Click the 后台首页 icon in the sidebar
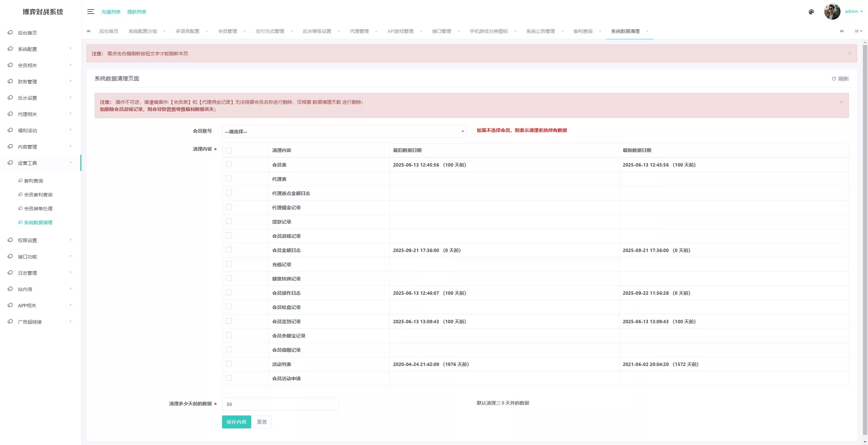 pos(10,33)
